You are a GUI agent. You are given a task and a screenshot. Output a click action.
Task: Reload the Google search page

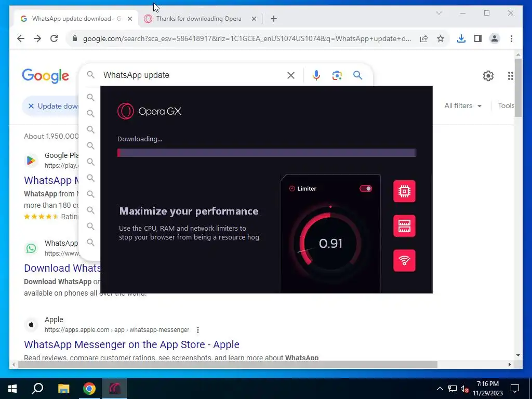[54, 38]
